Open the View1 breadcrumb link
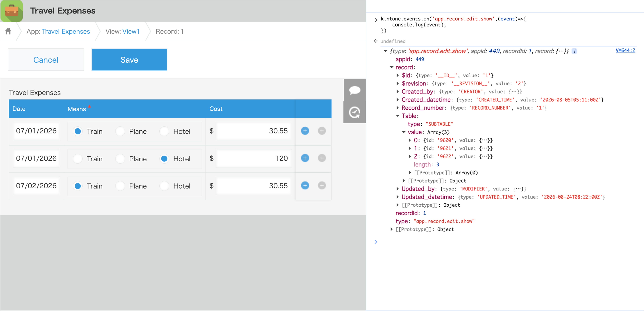Viewport: 644px width, 311px height. pos(131,31)
